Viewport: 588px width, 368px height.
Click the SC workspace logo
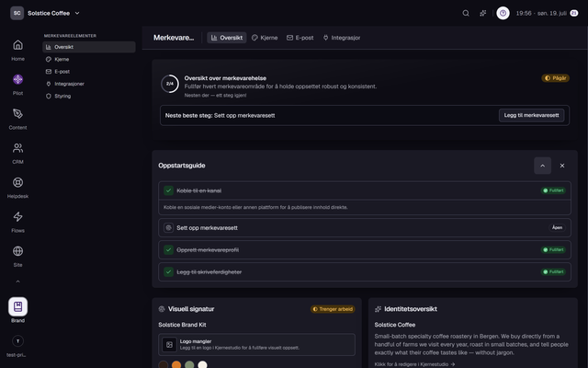pos(17,13)
